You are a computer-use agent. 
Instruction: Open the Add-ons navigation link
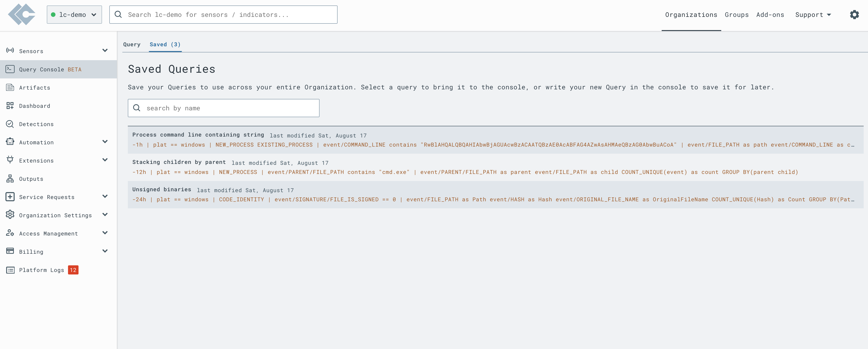coord(770,14)
